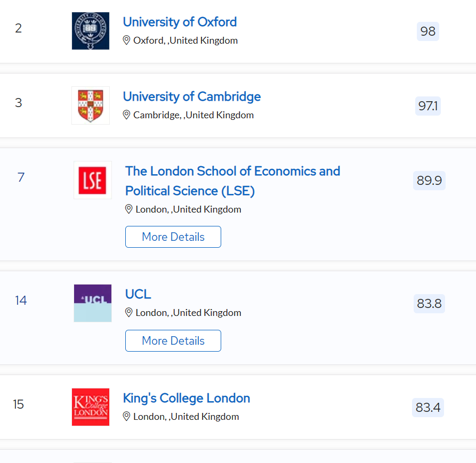Screen dimensions: 476x463
Task: Click the 83.4 score badge
Action: point(427,408)
